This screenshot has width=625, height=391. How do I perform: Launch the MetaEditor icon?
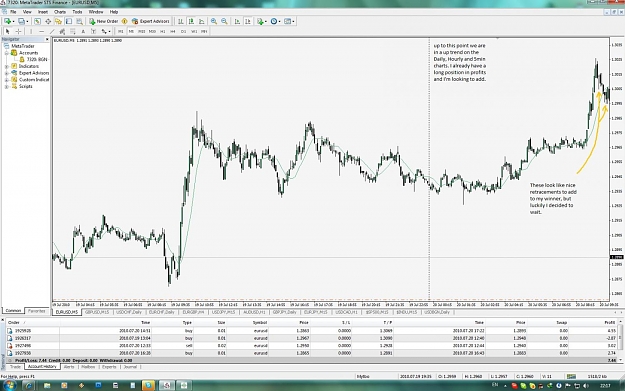pos(124,21)
